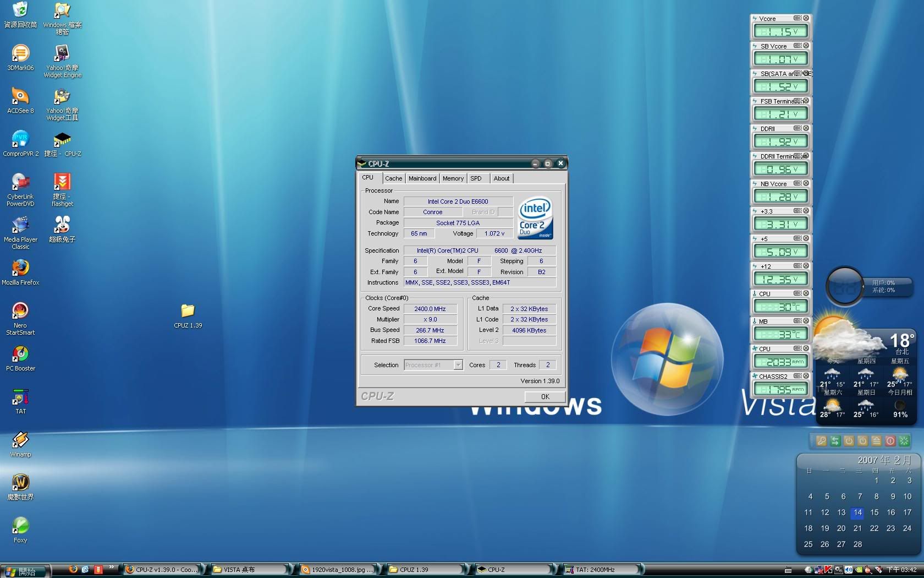This screenshot has width=924, height=578.
Task: Close the MB temperature monitor widget
Action: tap(806, 321)
